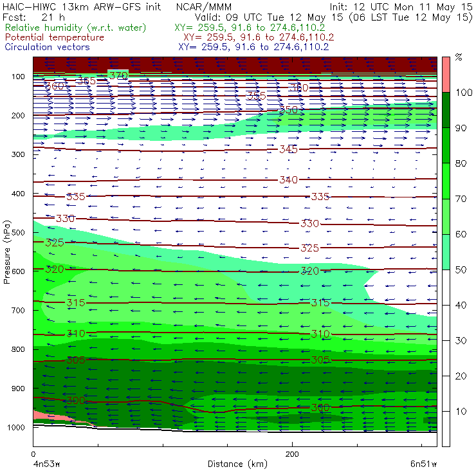Click the 'Fcst: 21 h' forecast text
Screen dimensions: 476x476
33,17
